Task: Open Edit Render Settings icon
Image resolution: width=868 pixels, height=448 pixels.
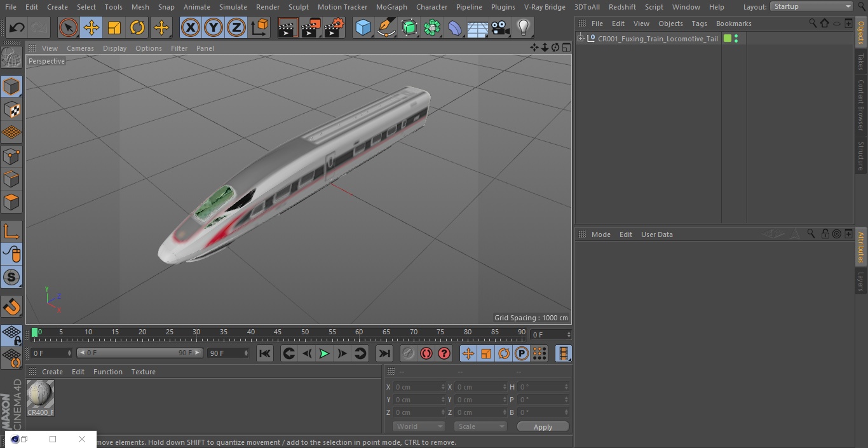Action: [x=334, y=27]
